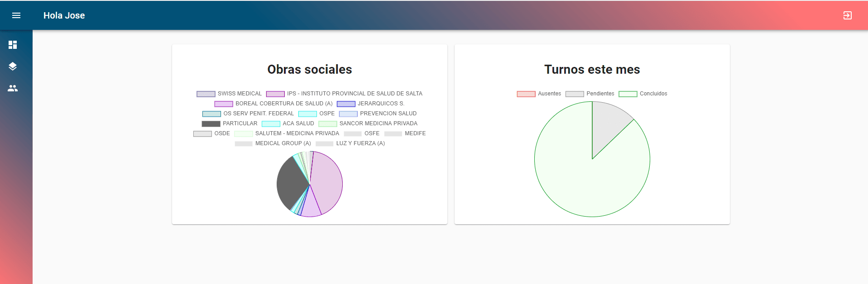Viewport: 868px width, 284px height.
Task: Click the Obras sociales card title
Action: pyautogui.click(x=310, y=69)
